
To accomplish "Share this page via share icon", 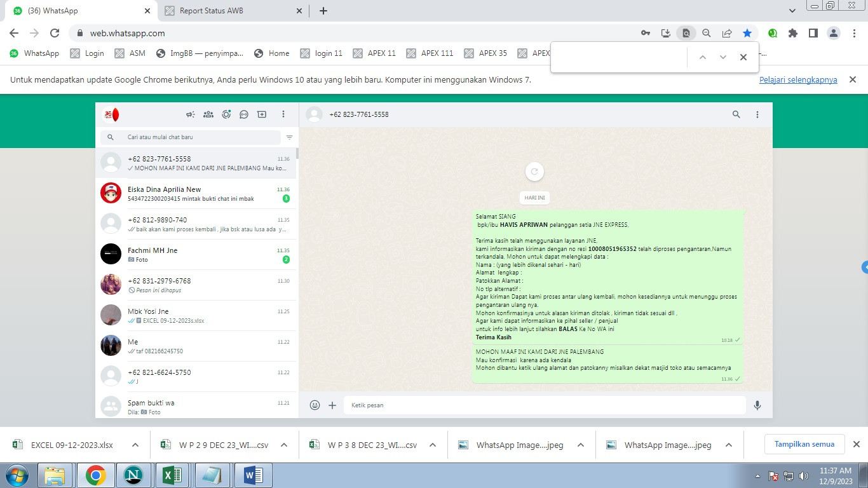I will 727,33.
